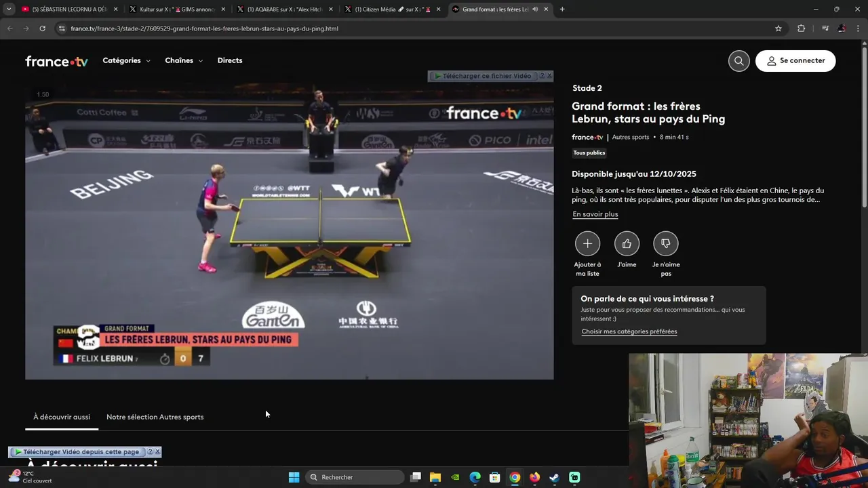Open the weather widget showing 12°C
The height and width of the screenshot is (488, 868).
pos(28,476)
